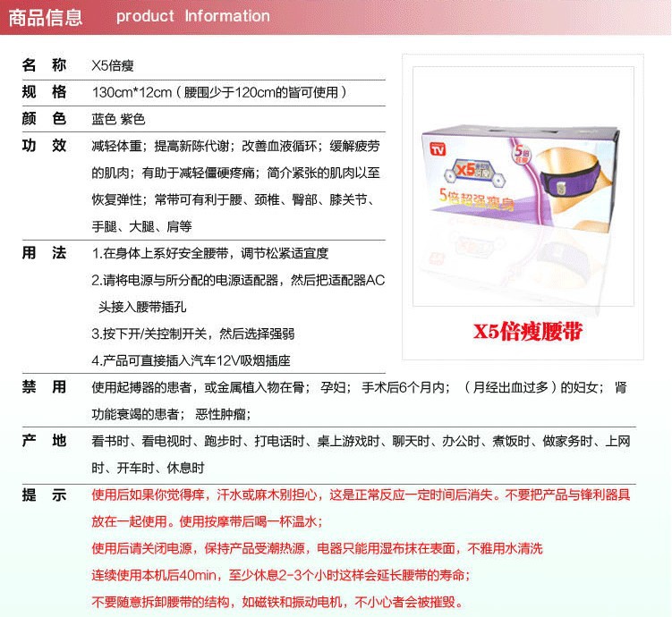Select usage step 1 在身体上系好安全腰带
Image resolution: width=672 pixels, height=617 pixels.
[x=210, y=253]
